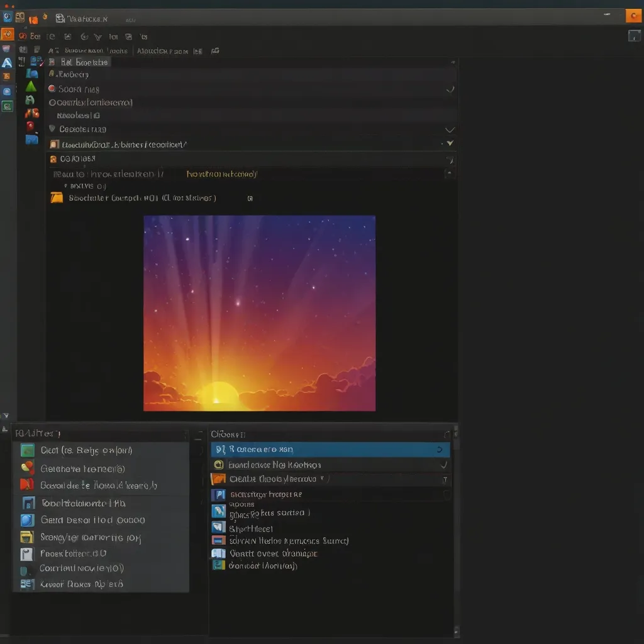Image resolution: width=644 pixels, height=644 pixels.
Task: Click the orange icon in window's top-right corner
Action: click(x=633, y=16)
